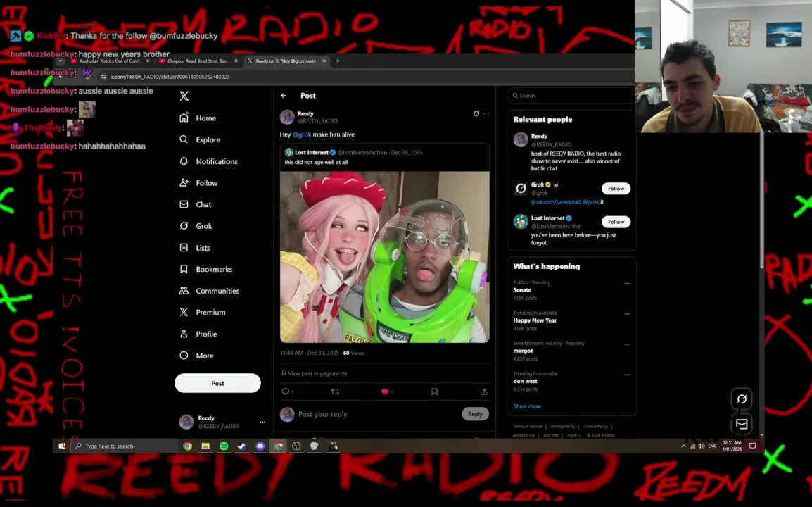Viewport: 812px width, 507px height.
Task: Open the browser tab search dropdown
Action: pyautogui.click(x=60, y=61)
